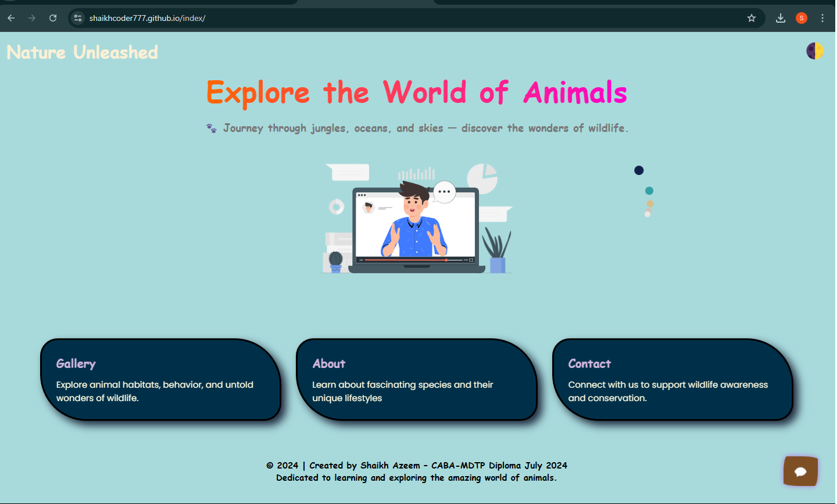Open the chat widget speech bubble
Viewport: 837px width, 504px height.
[800, 471]
